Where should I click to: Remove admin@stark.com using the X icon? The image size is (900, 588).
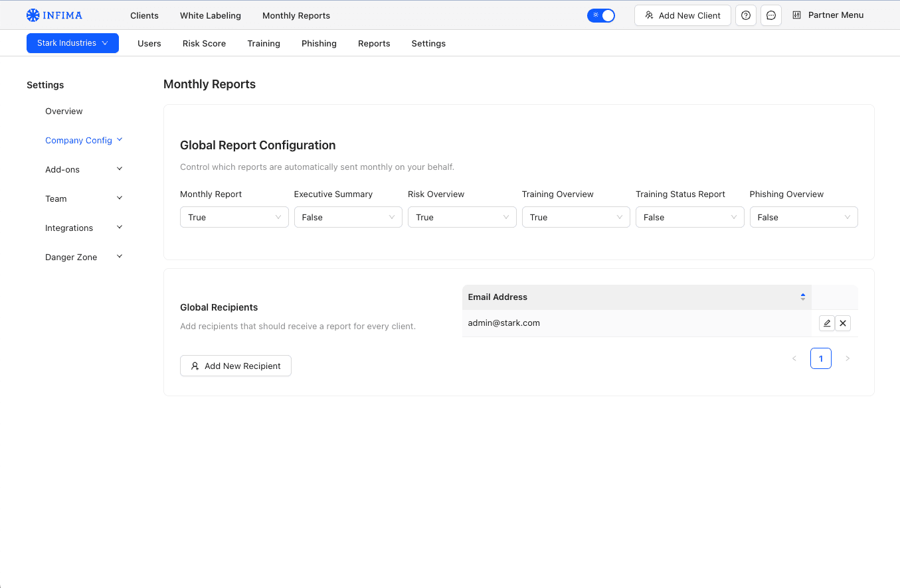pyautogui.click(x=843, y=323)
